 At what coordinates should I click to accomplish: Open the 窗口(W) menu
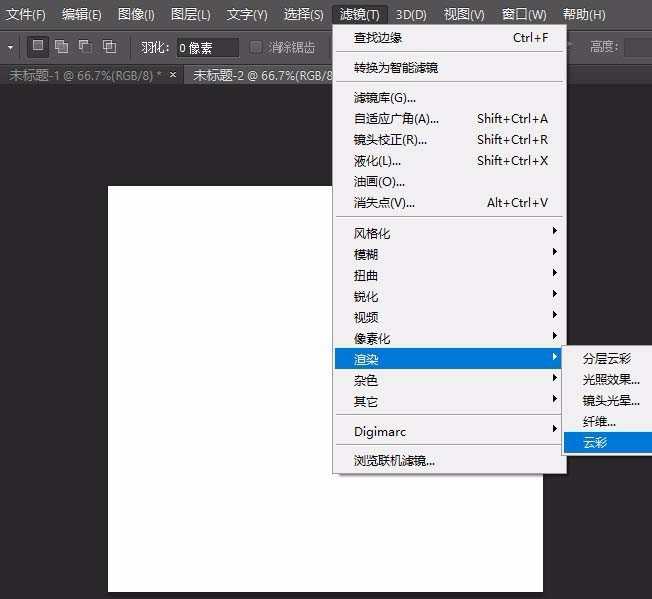[x=523, y=14]
